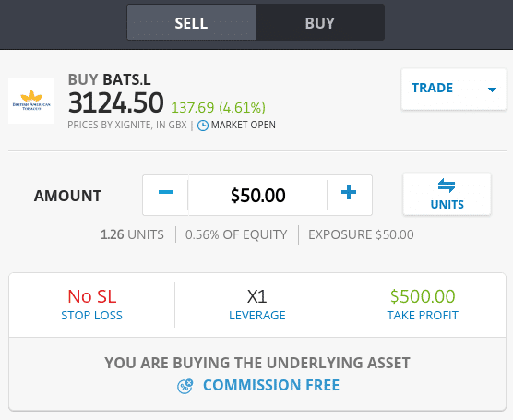513x420 pixels.
Task: Click the market open clock icon
Action: point(202,126)
